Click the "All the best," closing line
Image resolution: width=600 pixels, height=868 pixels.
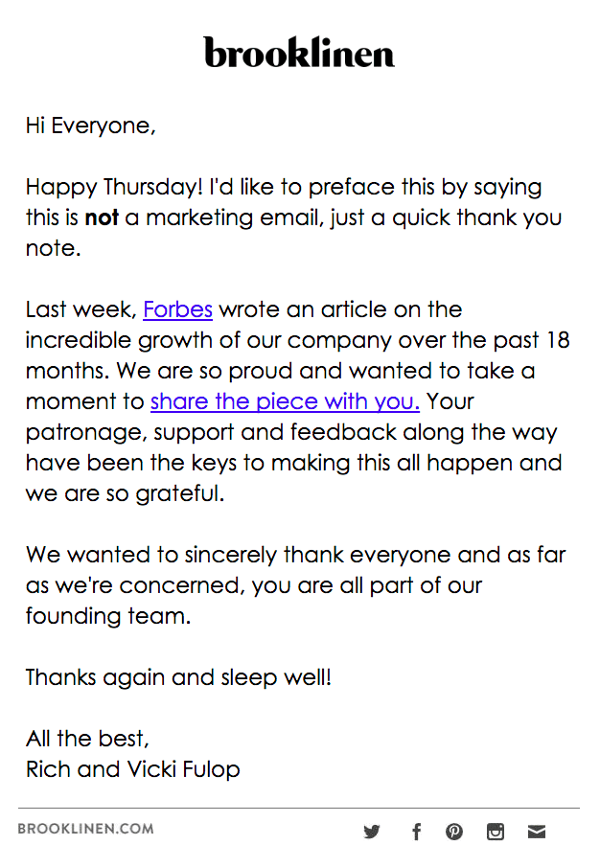pos(87,739)
